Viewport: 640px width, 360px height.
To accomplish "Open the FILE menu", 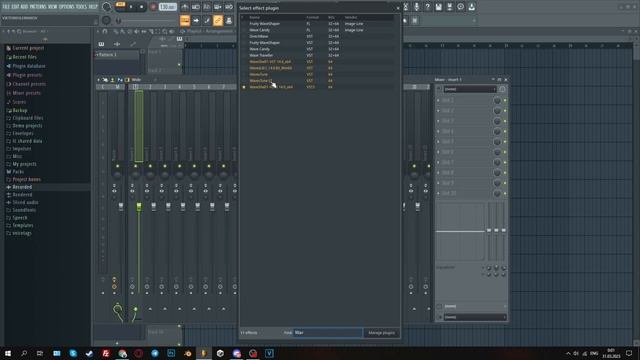I will (x=7, y=7).
